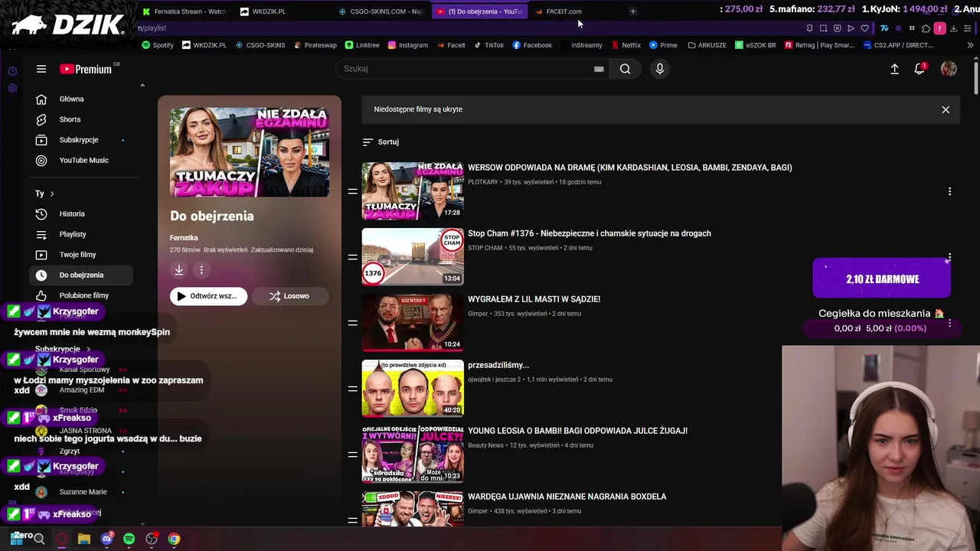Start voice search with the microphone icon
The width and height of the screenshot is (980, 551).
pos(659,69)
